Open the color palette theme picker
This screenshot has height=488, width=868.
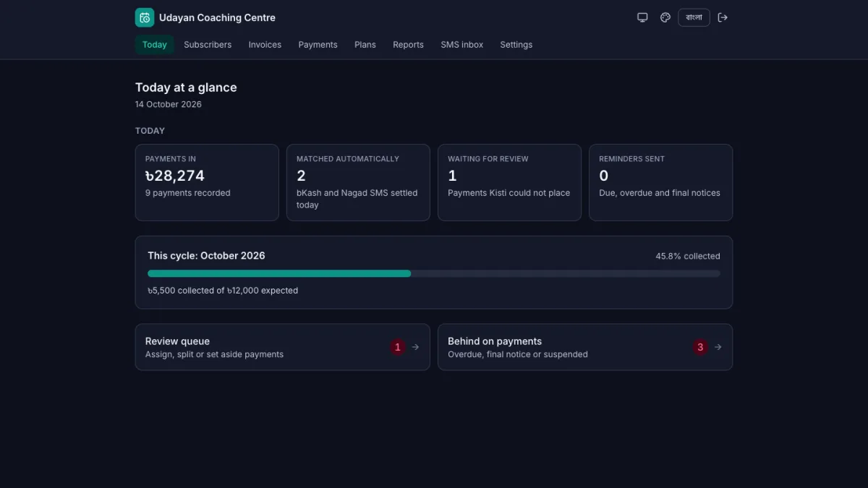[665, 17]
